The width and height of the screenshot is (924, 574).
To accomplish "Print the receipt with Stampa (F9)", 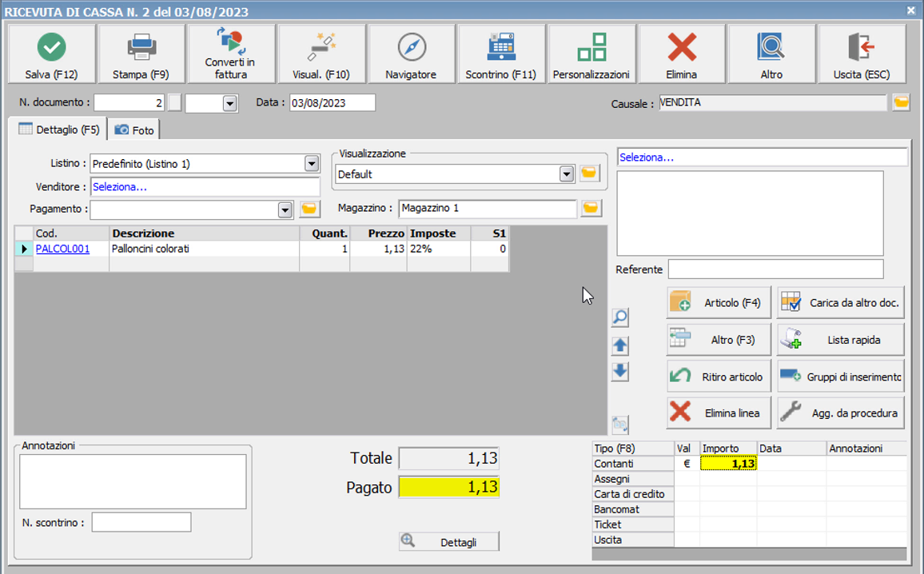I will click(x=142, y=54).
